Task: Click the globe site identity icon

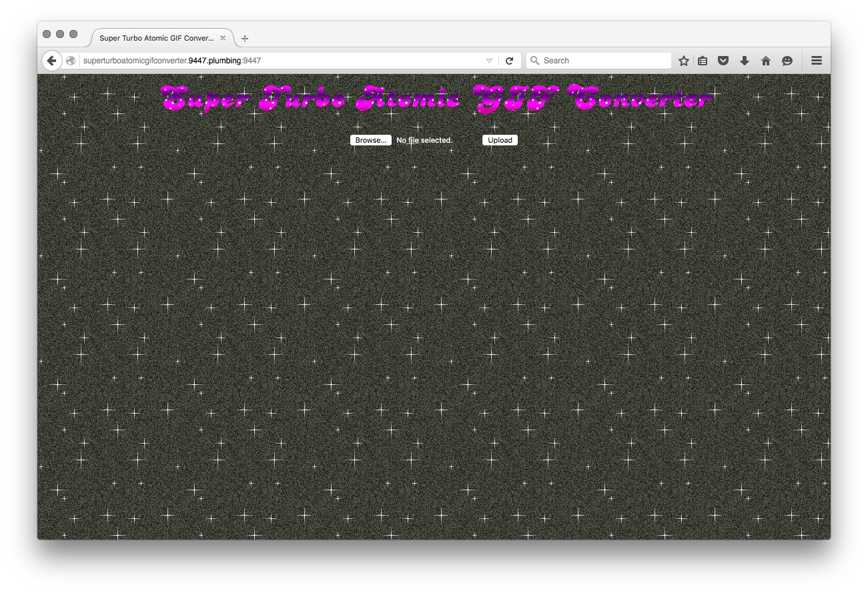Action: click(x=71, y=61)
